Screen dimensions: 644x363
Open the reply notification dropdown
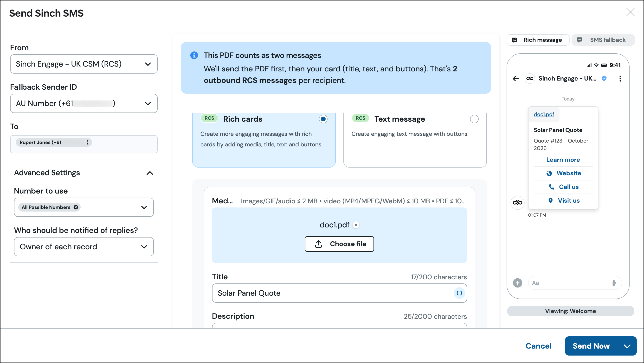click(x=84, y=247)
